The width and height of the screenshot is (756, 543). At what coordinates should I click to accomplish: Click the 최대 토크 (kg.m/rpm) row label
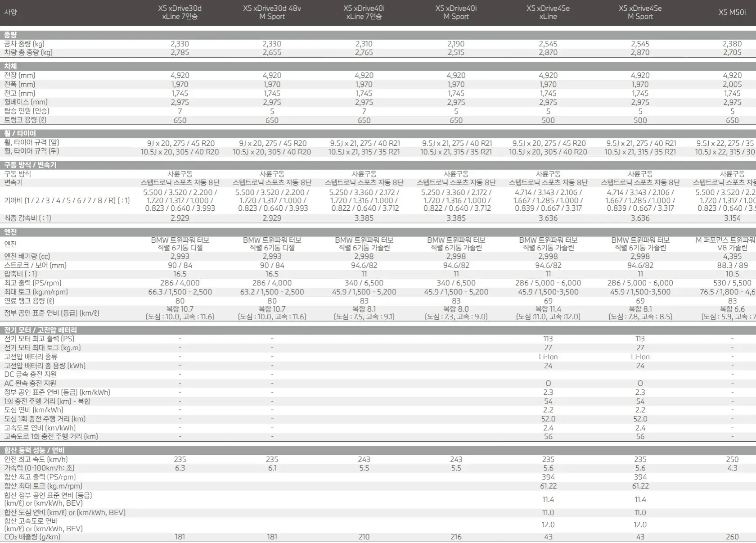pos(36,292)
